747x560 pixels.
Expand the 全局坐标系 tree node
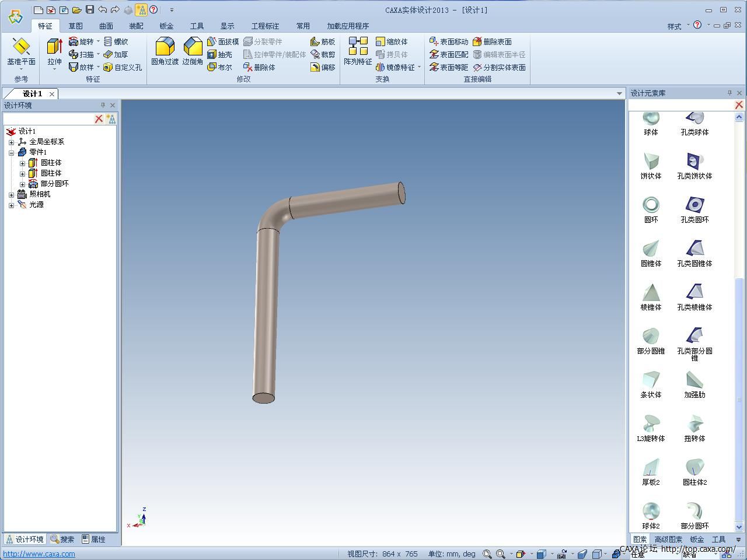(x=11, y=142)
